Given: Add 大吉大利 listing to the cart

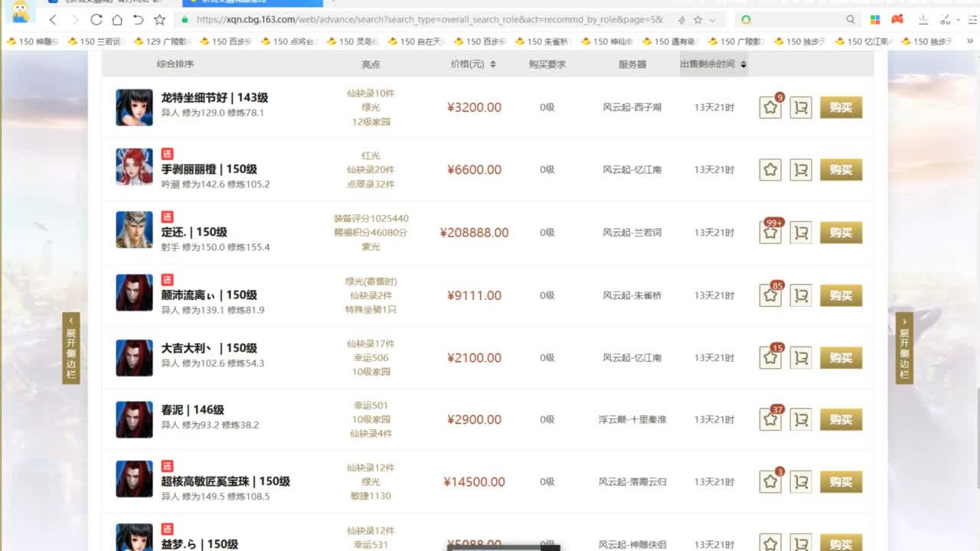Looking at the screenshot, I should 801,357.
